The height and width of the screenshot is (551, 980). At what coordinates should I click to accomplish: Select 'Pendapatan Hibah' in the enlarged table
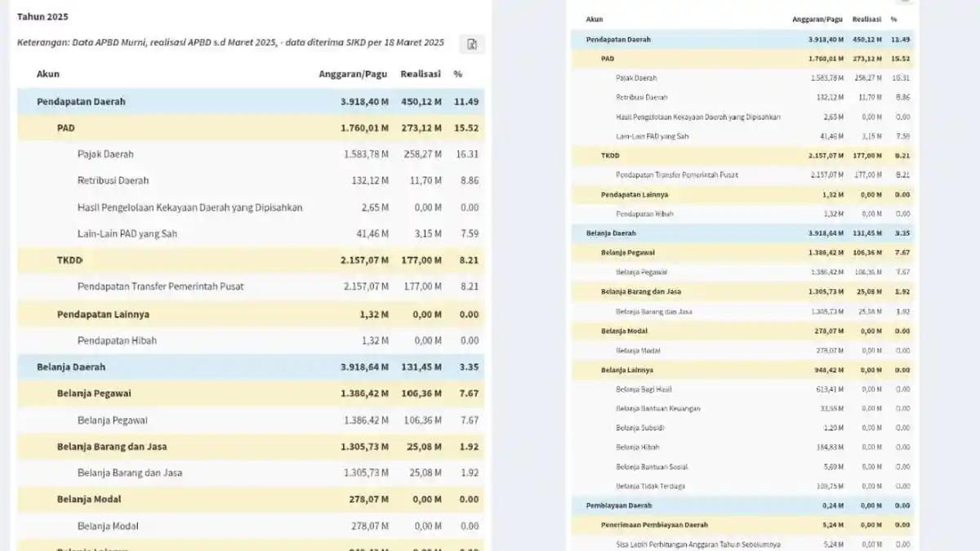(x=117, y=340)
